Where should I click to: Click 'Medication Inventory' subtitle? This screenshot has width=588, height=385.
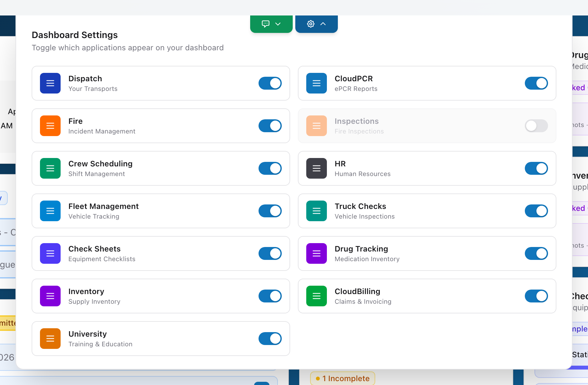[367, 259]
